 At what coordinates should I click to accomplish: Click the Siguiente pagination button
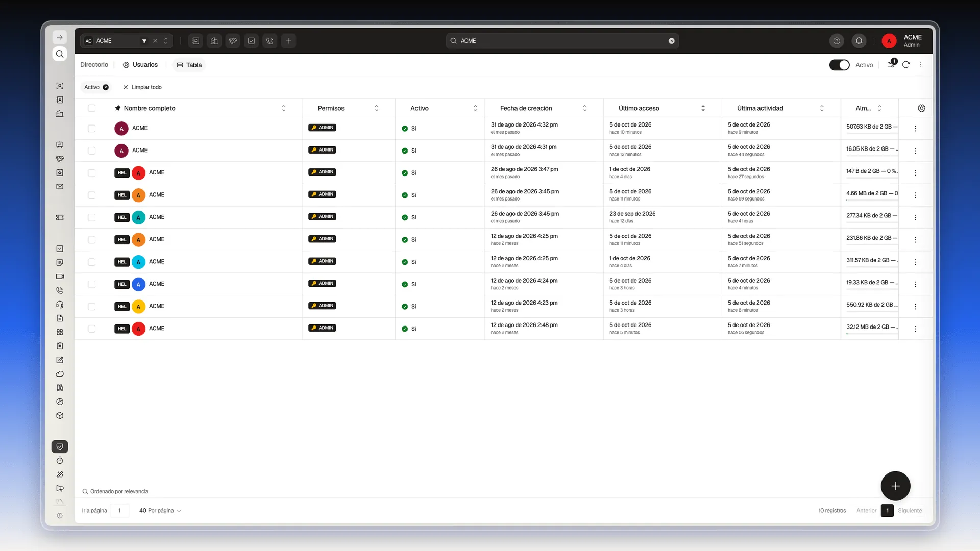[x=910, y=511]
